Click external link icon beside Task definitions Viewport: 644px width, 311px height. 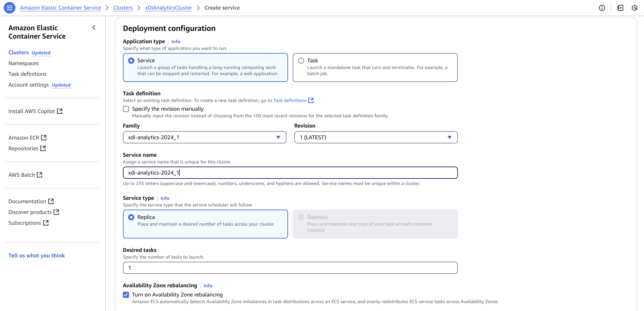tap(311, 100)
